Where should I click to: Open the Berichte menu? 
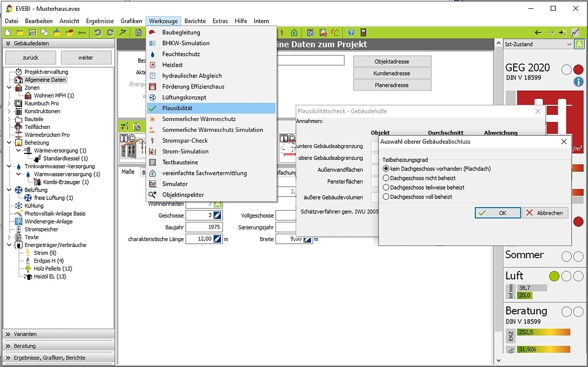click(195, 21)
